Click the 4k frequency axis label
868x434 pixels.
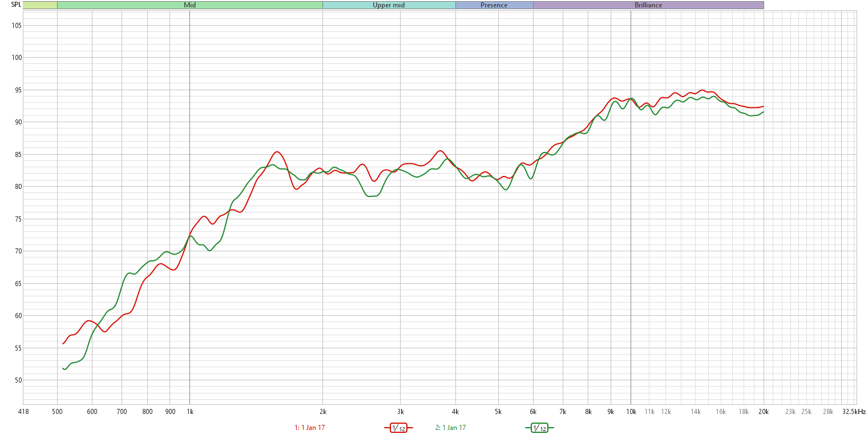455,411
